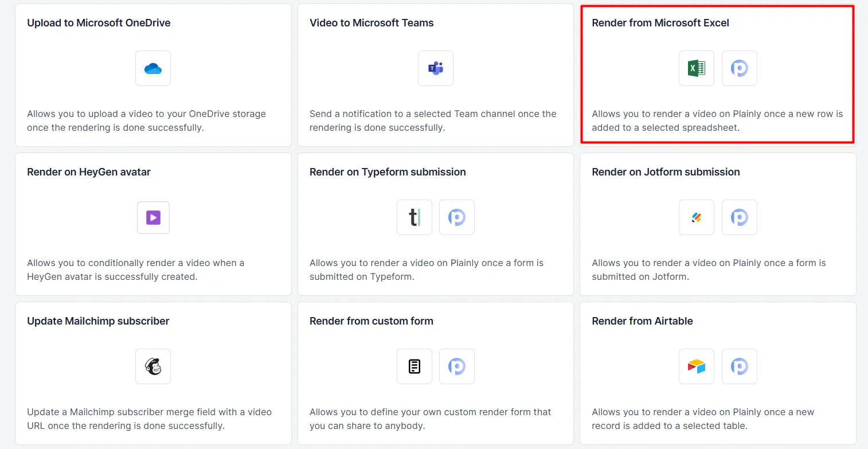Click the Microsoft Teams icon

pos(436,68)
